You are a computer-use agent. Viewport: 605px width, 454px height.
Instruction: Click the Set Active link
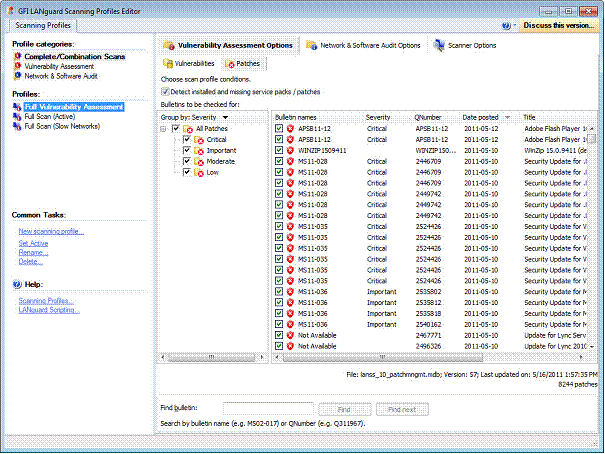tap(34, 243)
